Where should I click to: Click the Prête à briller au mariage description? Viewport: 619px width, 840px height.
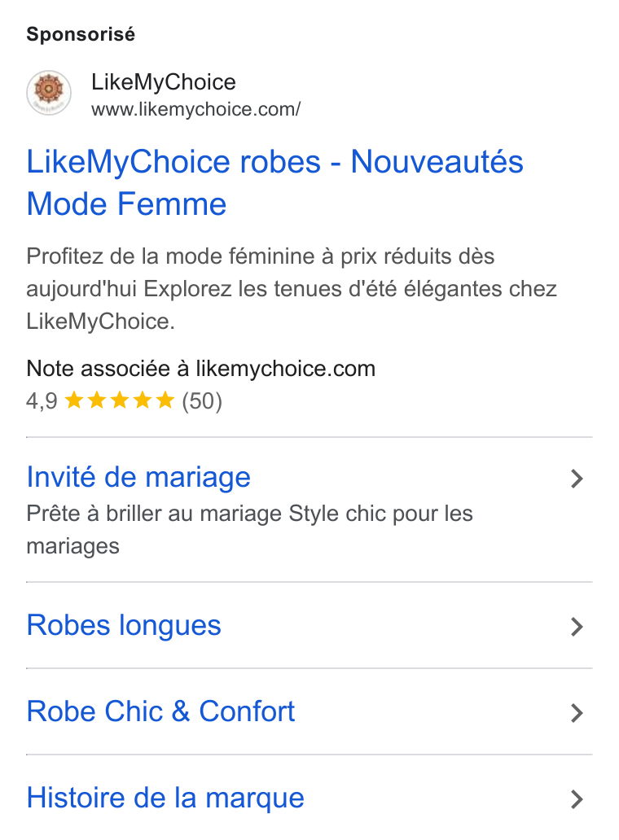click(x=250, y=530)
